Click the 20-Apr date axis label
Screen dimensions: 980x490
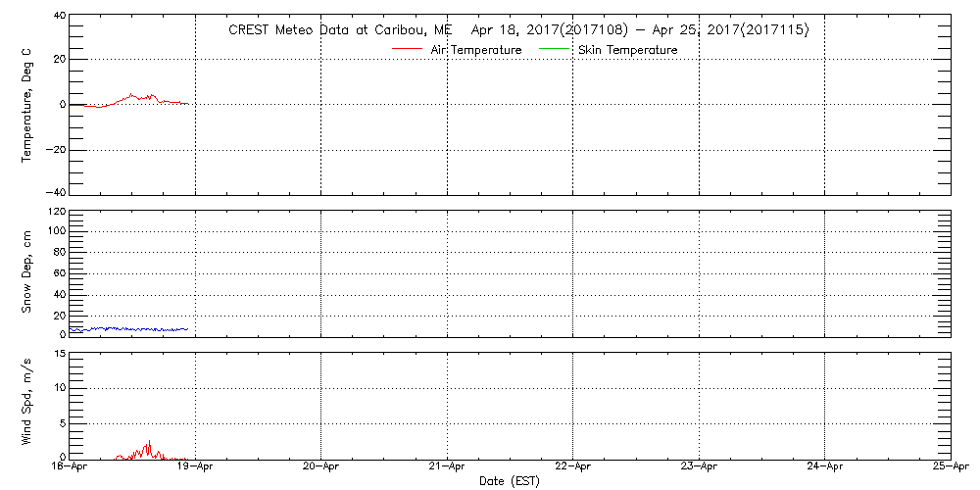(321, 465)
